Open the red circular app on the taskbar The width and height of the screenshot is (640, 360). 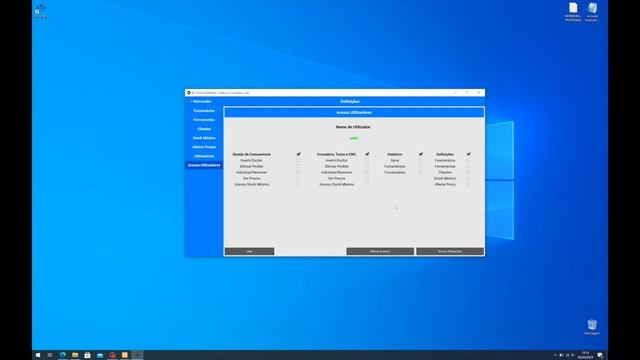coord(112,355)
